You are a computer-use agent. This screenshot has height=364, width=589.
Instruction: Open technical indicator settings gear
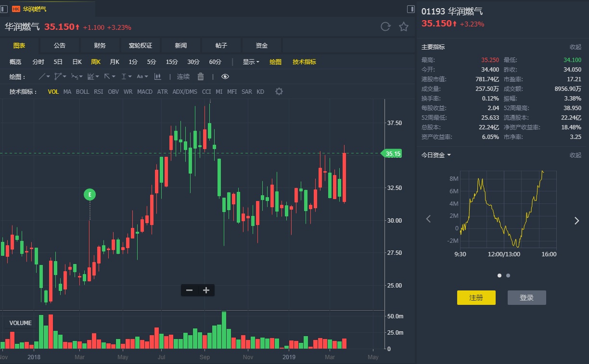(279, 91)
